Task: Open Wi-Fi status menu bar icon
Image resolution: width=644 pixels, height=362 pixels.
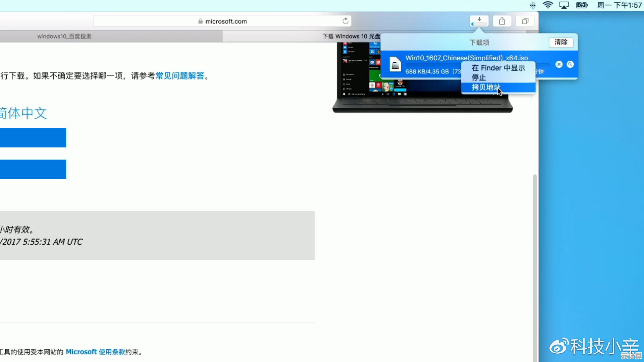Action: pyautogui.click(x=548, y=5)
